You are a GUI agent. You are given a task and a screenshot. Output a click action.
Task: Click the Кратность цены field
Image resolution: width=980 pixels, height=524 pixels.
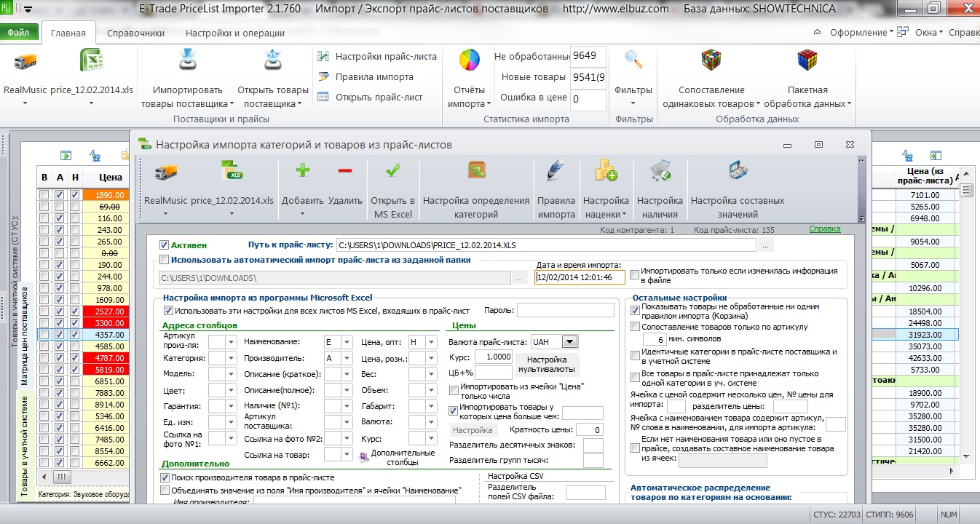point(588,429)
